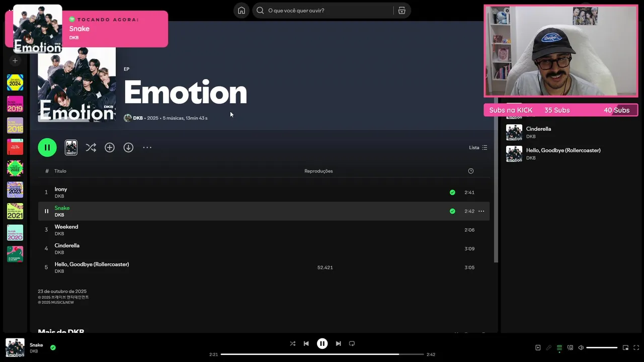Open the 2019 playlist in the sidebar
This screenshot has width=644, height=362.
15,104
